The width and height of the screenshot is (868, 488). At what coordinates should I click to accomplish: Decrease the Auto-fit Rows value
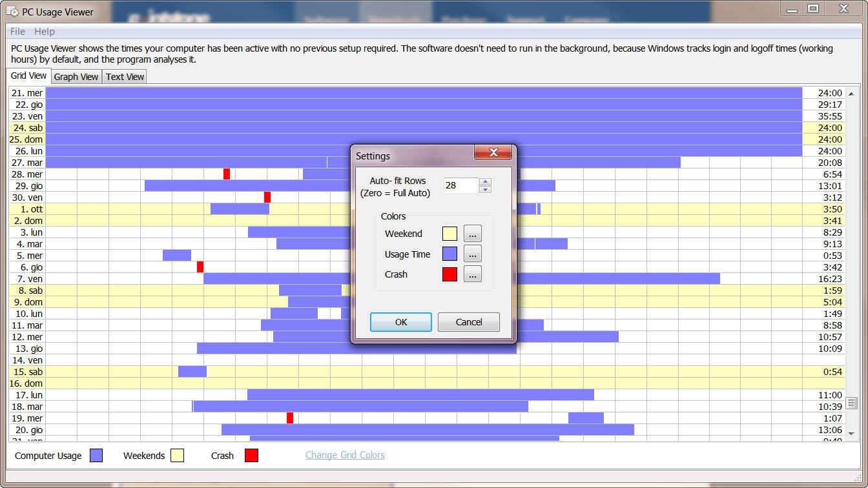coord(486,189)
